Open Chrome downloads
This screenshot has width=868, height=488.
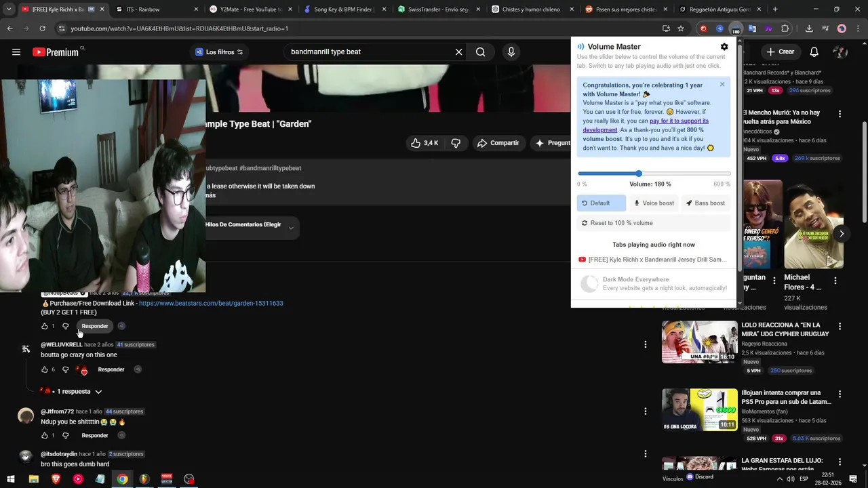[x=809, y=28]
